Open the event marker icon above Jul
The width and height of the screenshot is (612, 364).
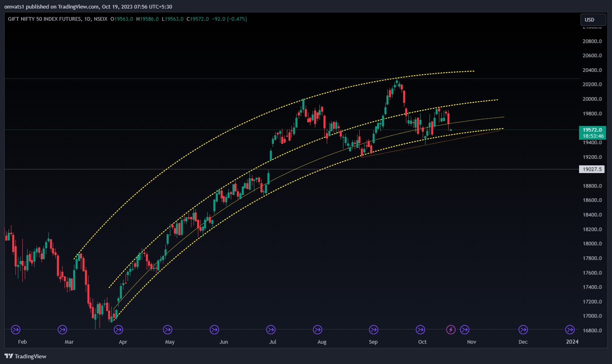point(271,329)
